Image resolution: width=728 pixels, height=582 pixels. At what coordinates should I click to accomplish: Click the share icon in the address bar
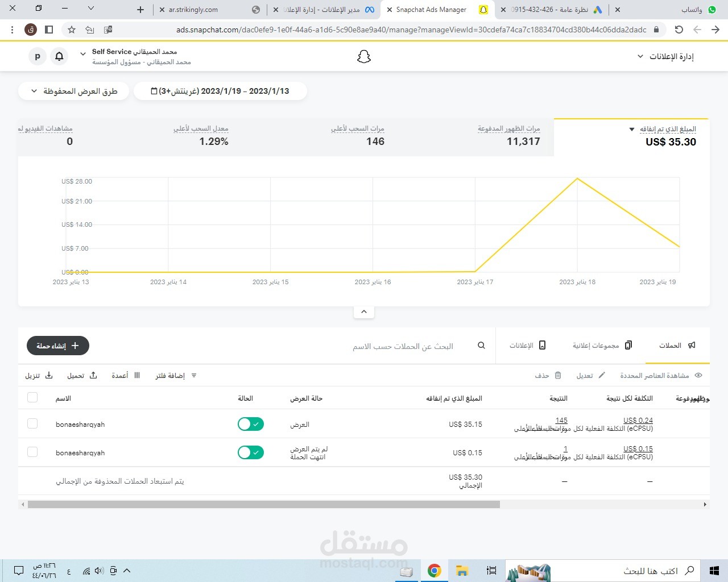90,30
